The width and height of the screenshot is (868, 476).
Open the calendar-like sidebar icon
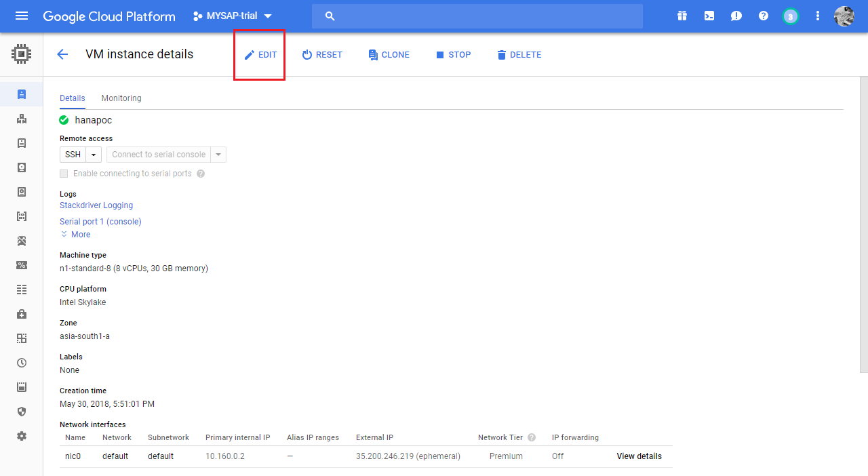coord(22,387)
